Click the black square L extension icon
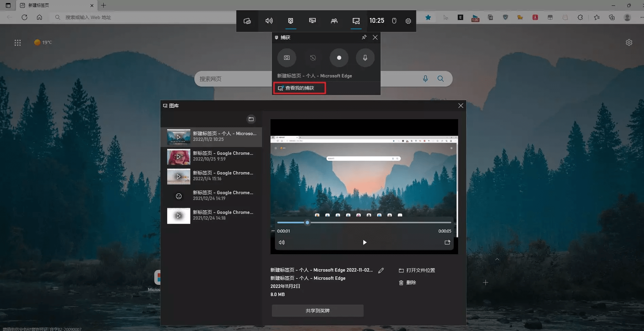The height and width of the screenshot is (331, 644). [460, 17]
